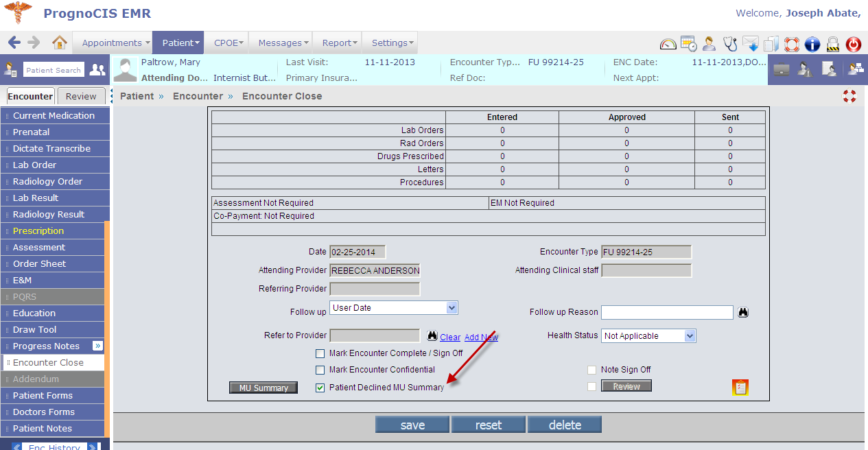Screen dimensions: 868x450
Task: Click Patient in the breadcrumb
Action: pos(137,96)
